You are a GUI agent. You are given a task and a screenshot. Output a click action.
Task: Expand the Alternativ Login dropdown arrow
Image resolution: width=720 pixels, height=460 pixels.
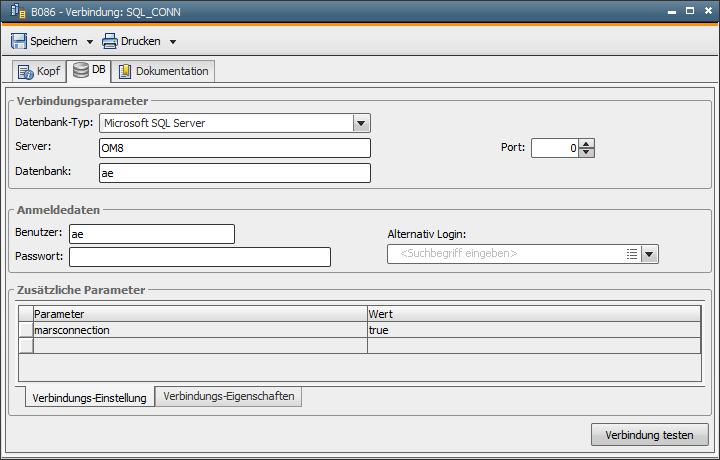(x=649, y=254)
